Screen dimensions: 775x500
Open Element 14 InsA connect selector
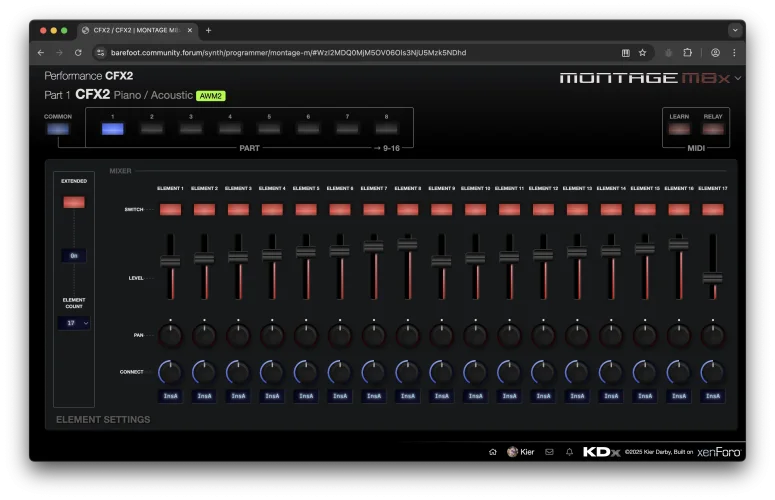pyautogui.click(x=611, y=396)
